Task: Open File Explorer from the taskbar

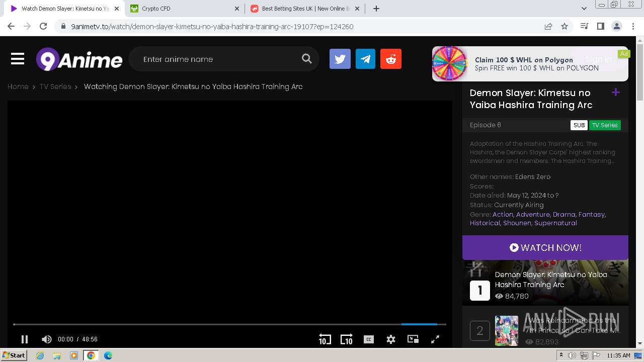Action: point(57,355)
